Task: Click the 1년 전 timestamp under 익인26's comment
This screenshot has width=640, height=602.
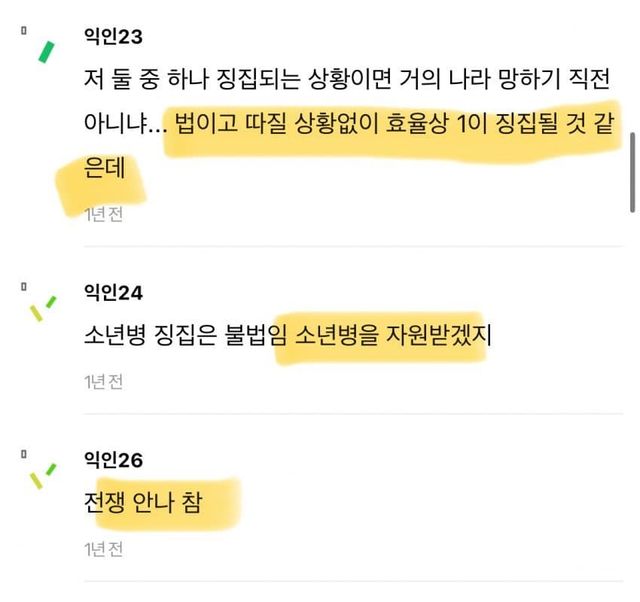Action: click(x=103, y=550)
